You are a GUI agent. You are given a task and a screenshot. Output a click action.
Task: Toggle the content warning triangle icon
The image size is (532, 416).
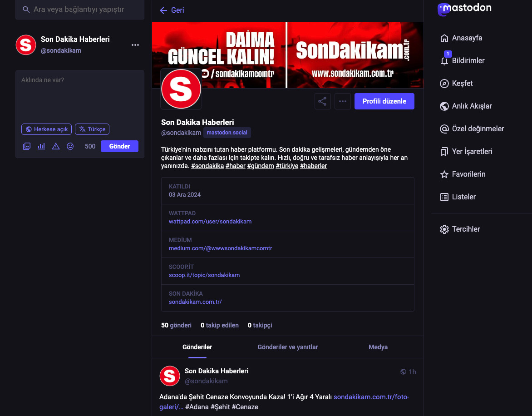56,146
